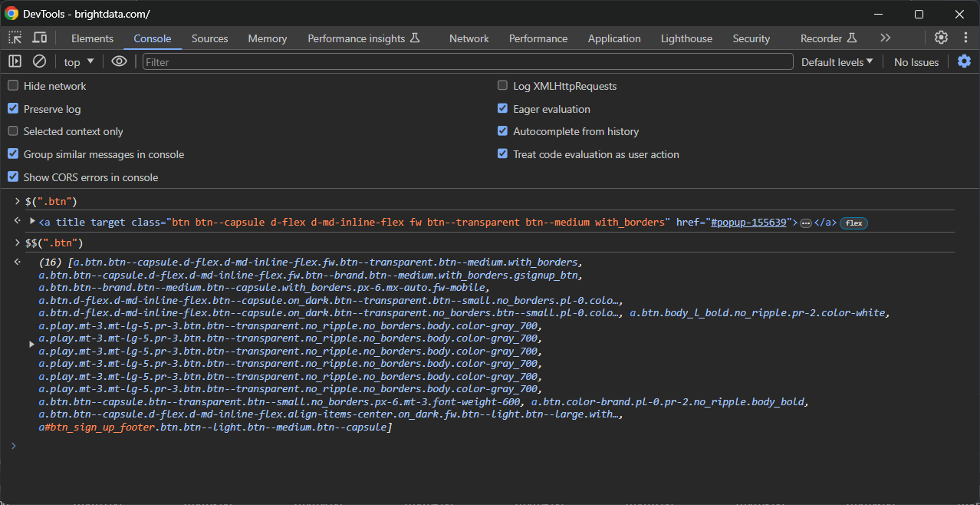Screen dimensions: 980x505
Task: Open the console settings gear
Action: point(964,61)
